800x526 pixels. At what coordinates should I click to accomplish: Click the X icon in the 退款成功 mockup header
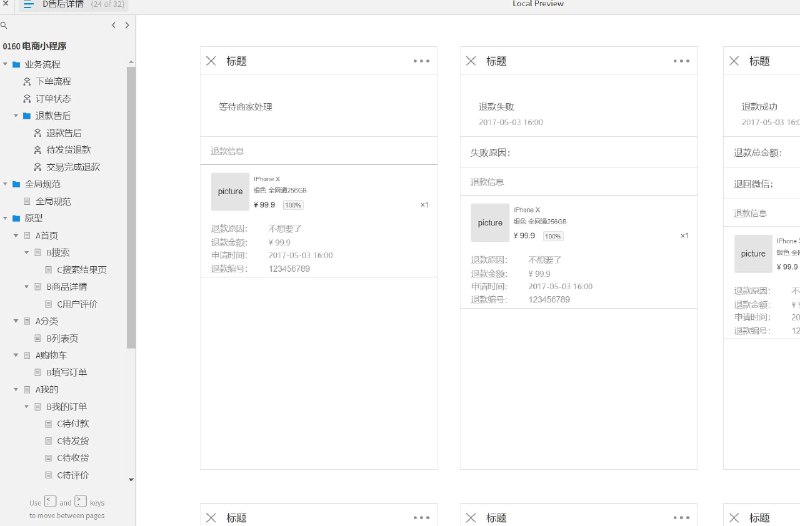click(734, 61)
